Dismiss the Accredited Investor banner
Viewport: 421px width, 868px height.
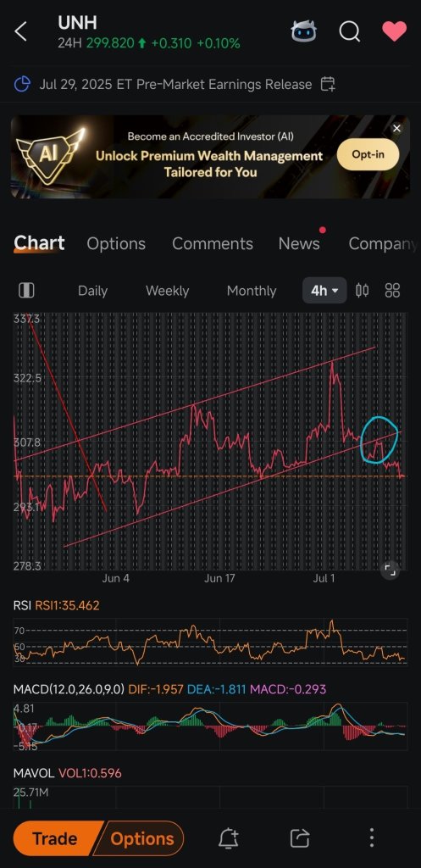[396, 129]
